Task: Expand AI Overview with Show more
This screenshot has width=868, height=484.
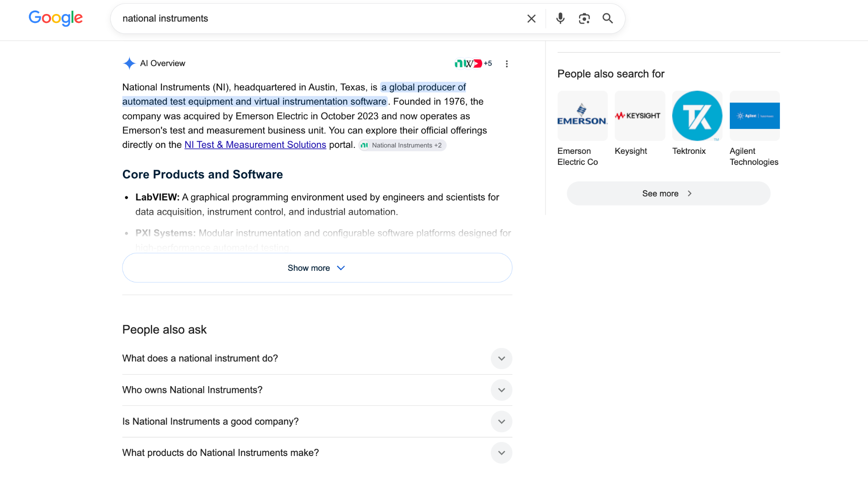Action: [317, 268]
